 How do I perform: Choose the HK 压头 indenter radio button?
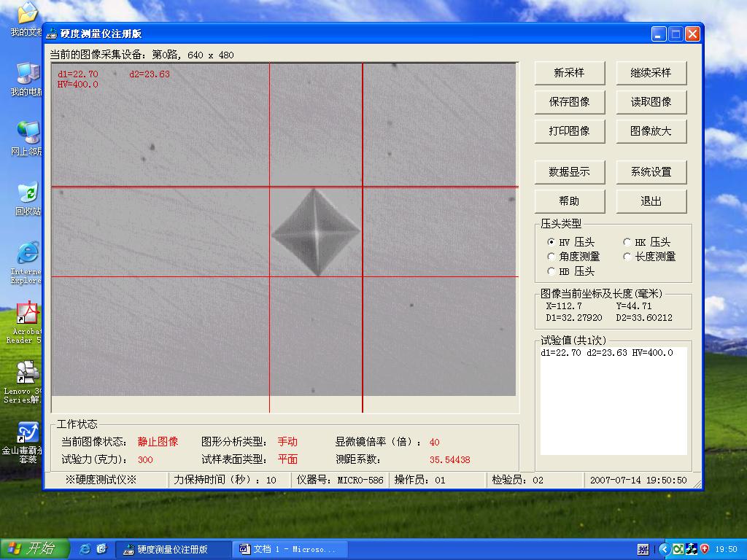[627, 242]
